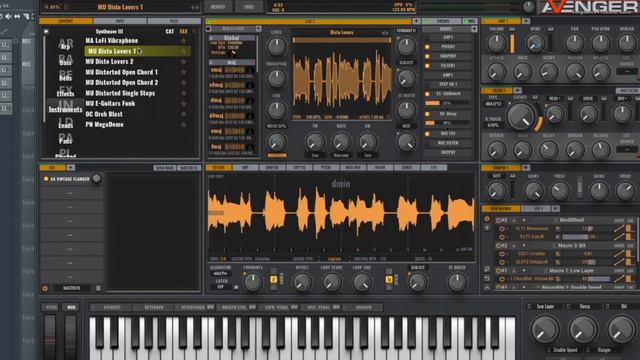Open the LFO tab dropdown in mod section
This screenshot has width=640, height=360.
pyautogui.click(x=556, y=209)
